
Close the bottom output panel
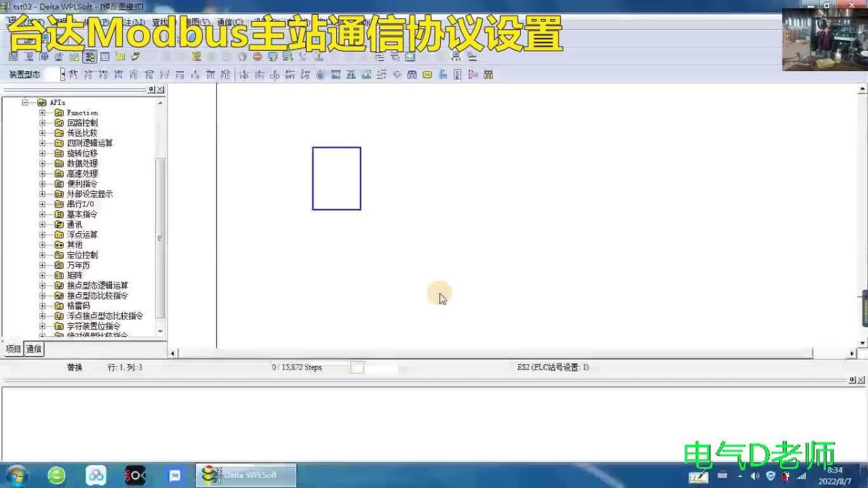(861, 381)
